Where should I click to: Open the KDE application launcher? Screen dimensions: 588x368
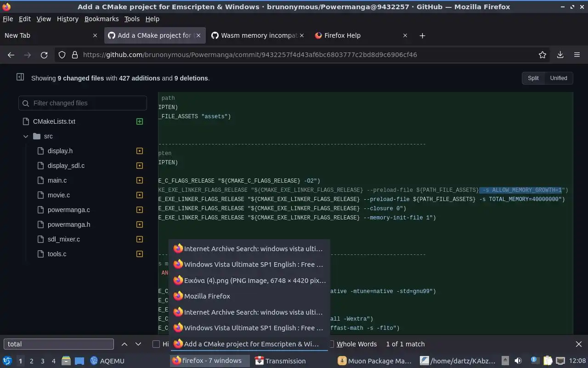point(7,361)
